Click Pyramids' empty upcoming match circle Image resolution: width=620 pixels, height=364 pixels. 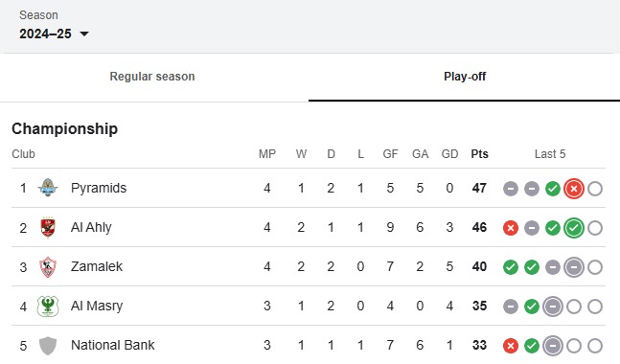click(595, 189)
